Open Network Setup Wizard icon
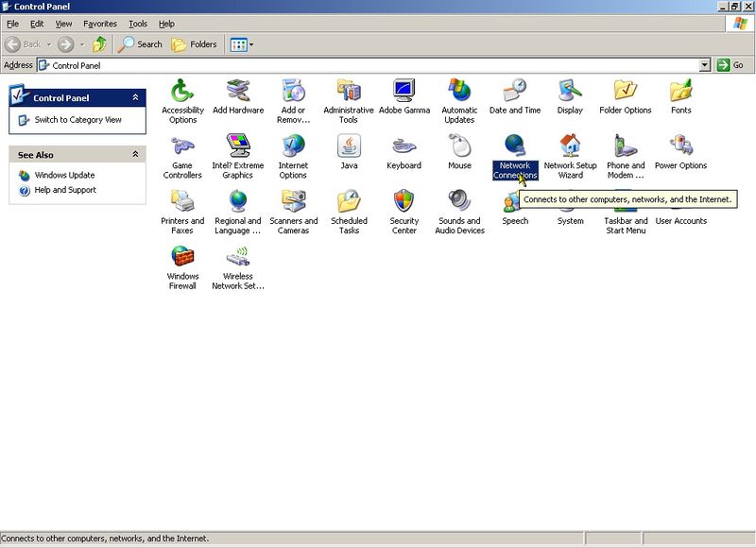This screenshot has width=756, height=548. click(x=571, y=146)
